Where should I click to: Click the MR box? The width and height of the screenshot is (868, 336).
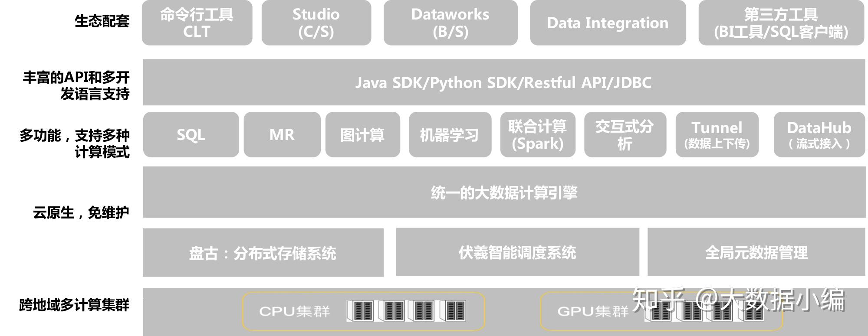[x=282, y=134]
